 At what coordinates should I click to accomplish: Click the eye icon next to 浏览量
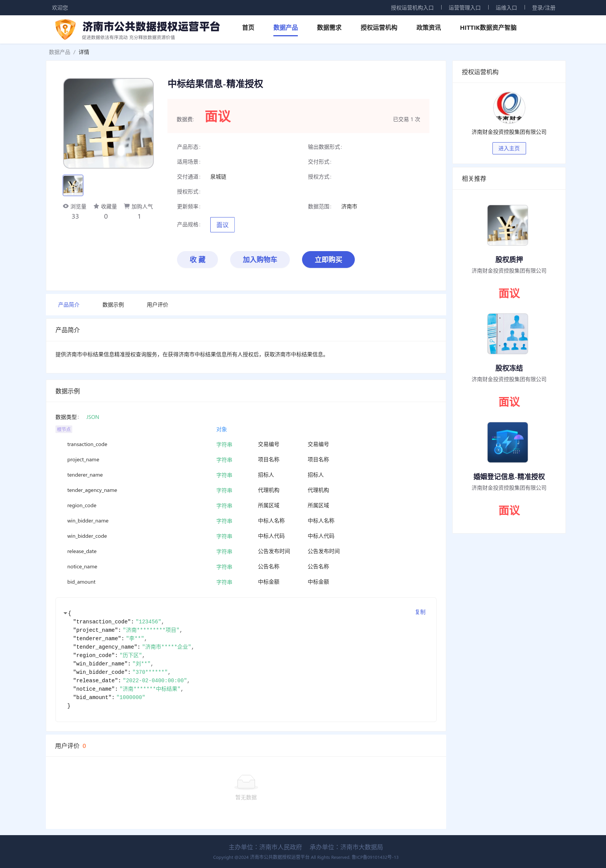coord(66,206)
